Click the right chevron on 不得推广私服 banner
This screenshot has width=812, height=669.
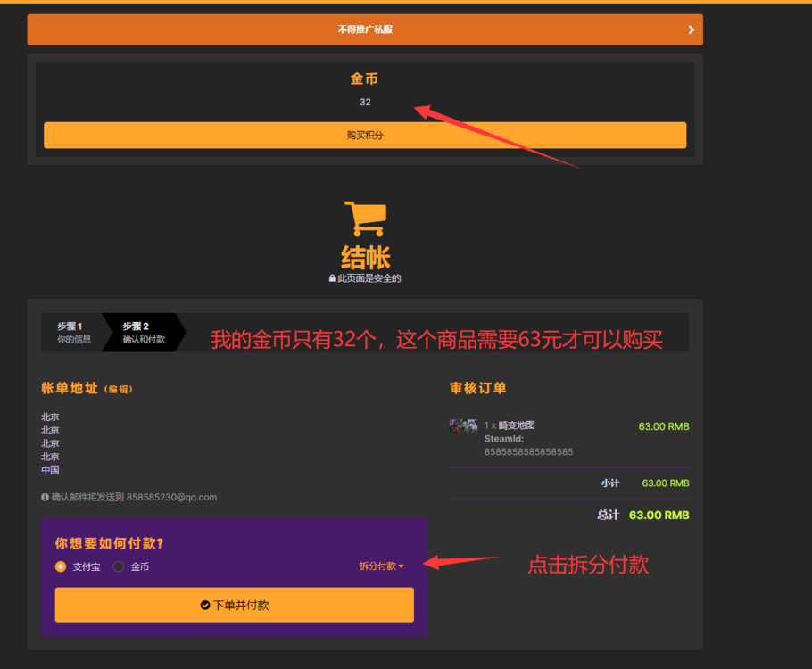(x=691, y=29)
